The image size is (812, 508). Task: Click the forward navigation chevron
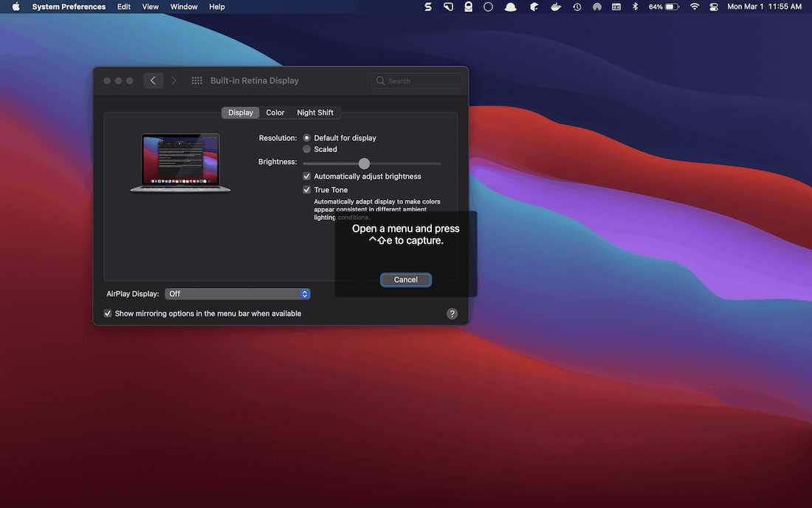(x=173, y=80)
